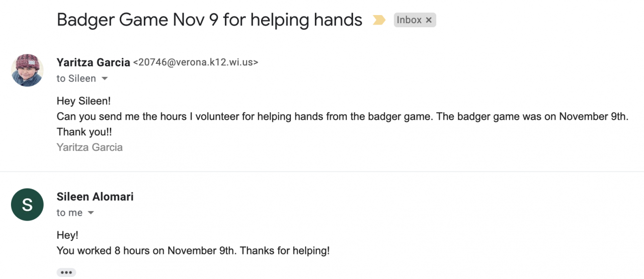
Task: Click the gray Yaritza Garcia signature
Action: click(x=90, y=147)
